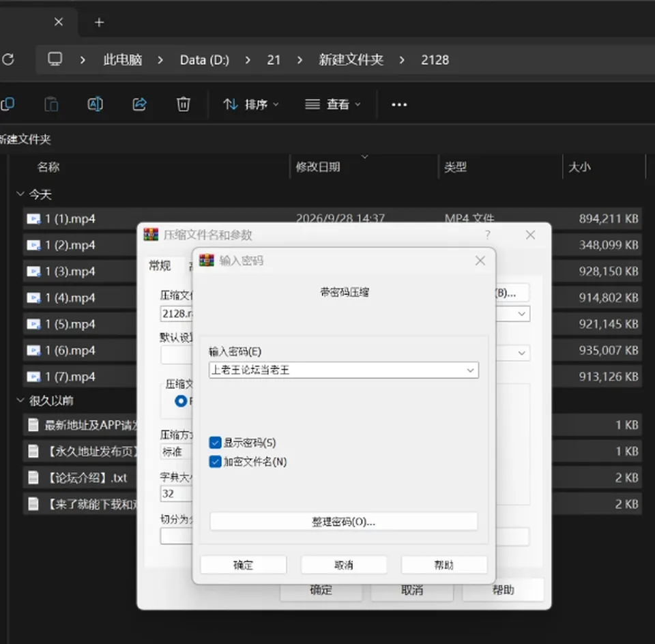Screen dimensions: 655x644
Task: Click 确定 in the archive parameters dialog
Action: [321, 589]
